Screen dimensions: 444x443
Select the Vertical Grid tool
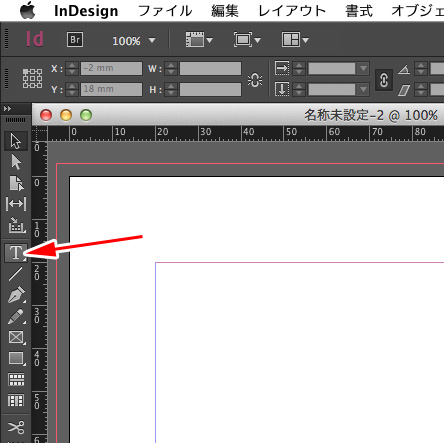click(16, 401)
